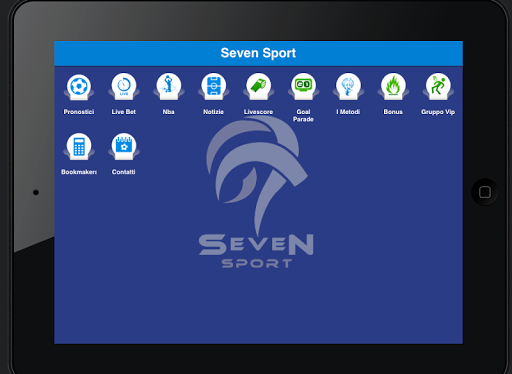This screenshot has width=512, height=374.
Task: Click the Contatti text label
Action: tap(124, 172)
